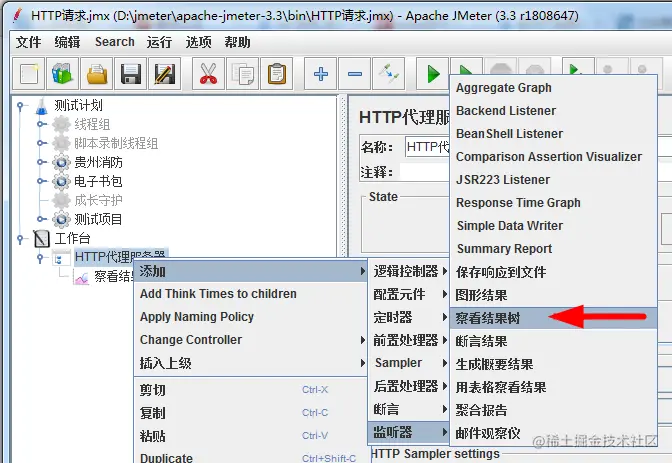The height and width of the screenshot is (463, 672).
Task: Expand the 测试项目 tree node
Action: coord(41,219)
